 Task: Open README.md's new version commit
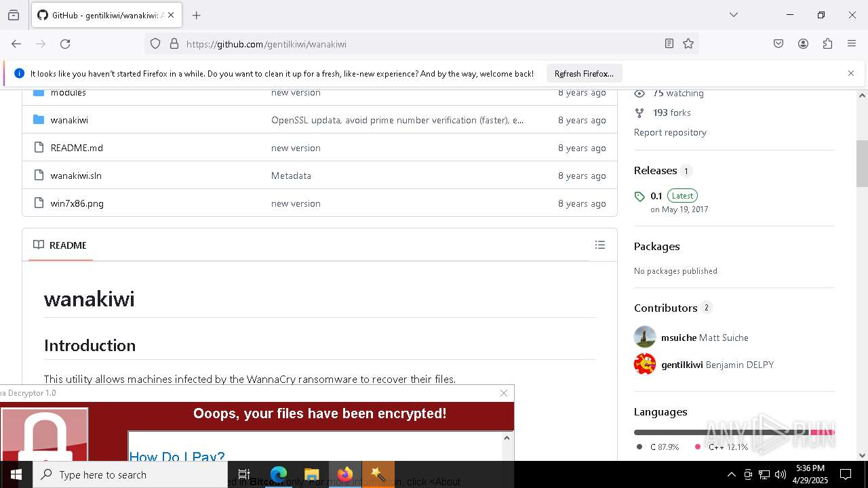click(x=296, y=148)
